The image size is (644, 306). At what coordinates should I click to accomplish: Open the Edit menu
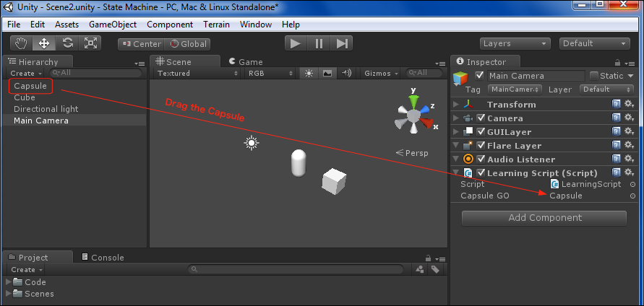38,25
